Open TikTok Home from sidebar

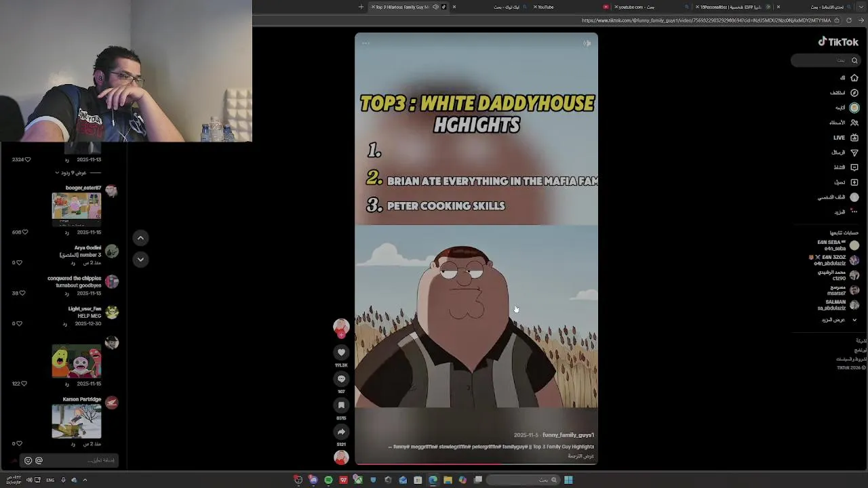tap(854, 78)
